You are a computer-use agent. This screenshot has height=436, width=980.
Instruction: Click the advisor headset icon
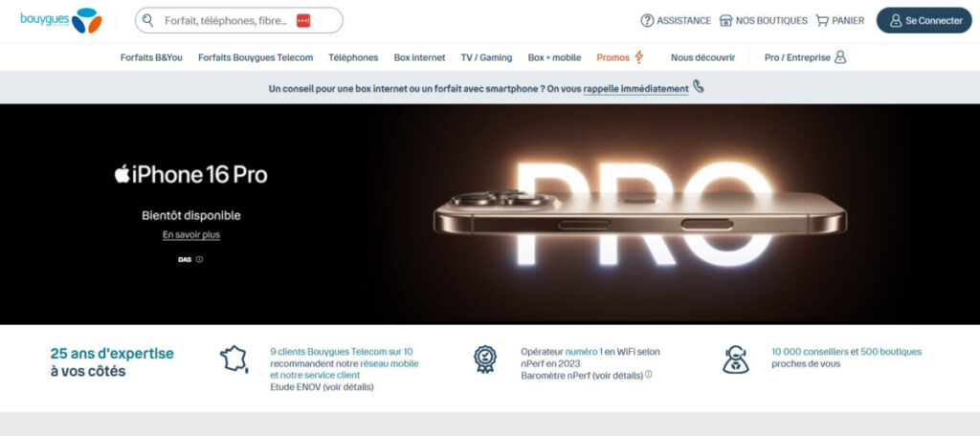pyautogui.click(x=736, y=360)
